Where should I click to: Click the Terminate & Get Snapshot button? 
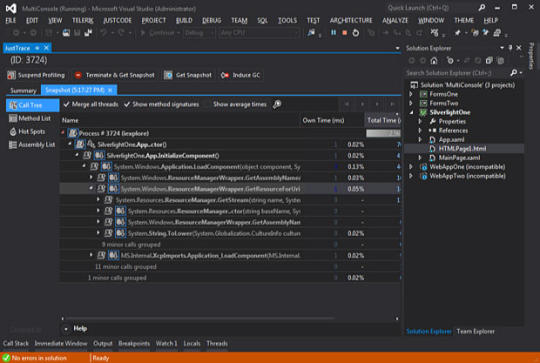[115, 75]
